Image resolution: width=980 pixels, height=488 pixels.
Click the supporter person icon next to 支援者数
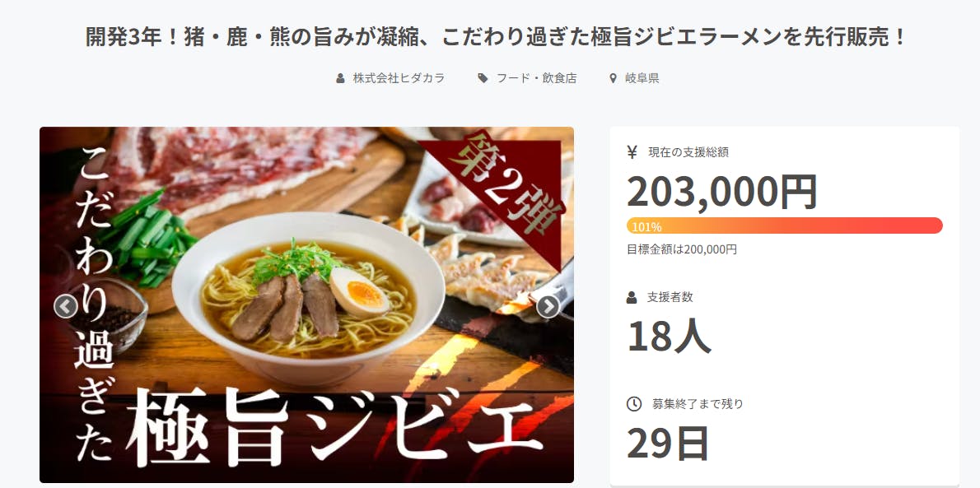[x=632, y=297]
